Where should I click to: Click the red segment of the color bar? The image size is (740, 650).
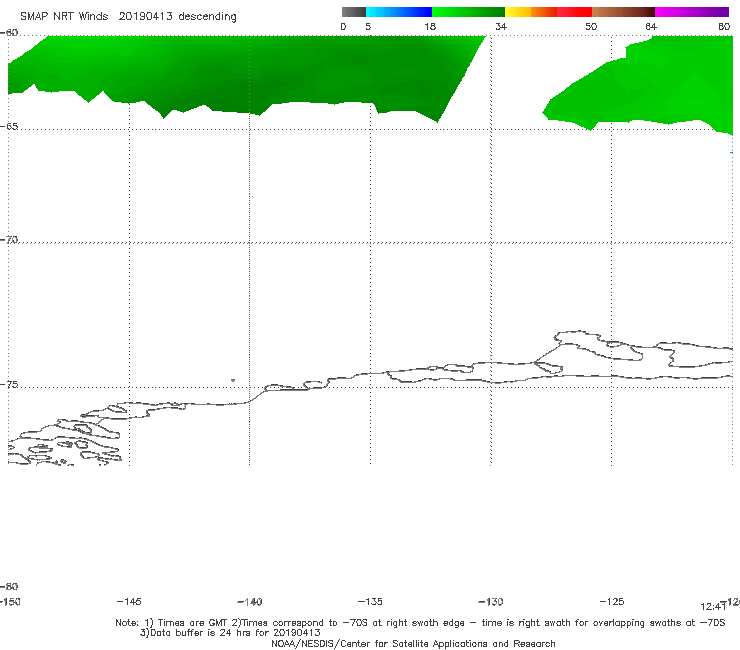[x=574, y=12]
